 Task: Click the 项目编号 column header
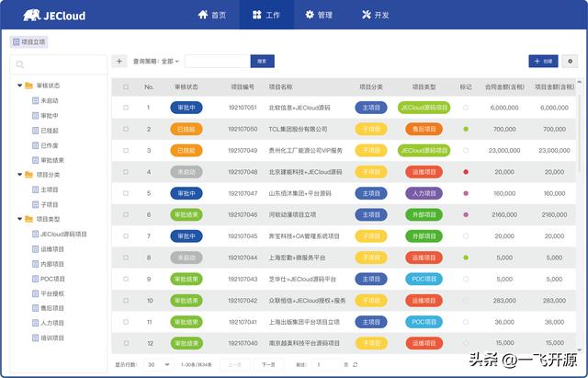tap(243, 87)
